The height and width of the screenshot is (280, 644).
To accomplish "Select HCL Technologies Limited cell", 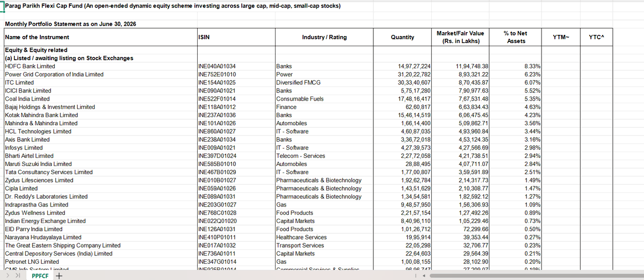I will (100, 131).
